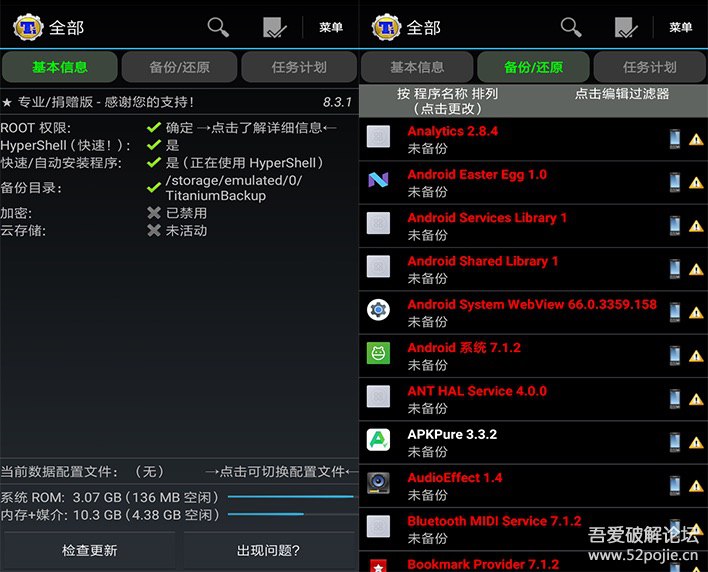Image resolution: width=708 pixels, height=572 pixels.
Task: Tap 检查更新 button
Action: click(x=89, y=550)
